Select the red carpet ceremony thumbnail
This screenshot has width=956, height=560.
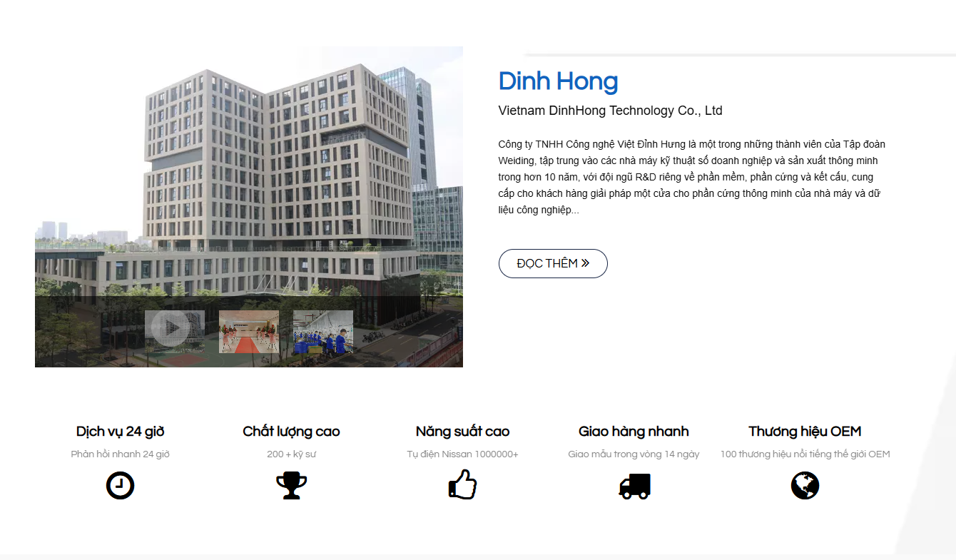[x=249, y=332]
